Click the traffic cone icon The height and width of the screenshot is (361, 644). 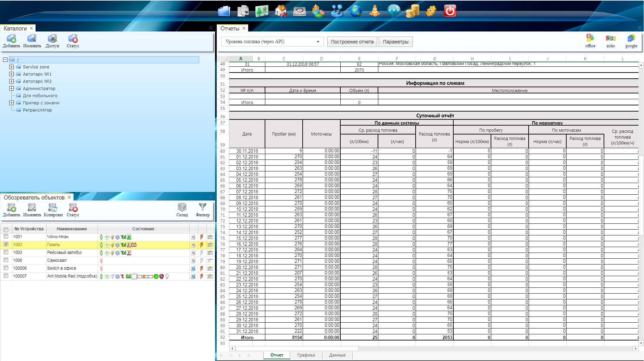click(x=375, y=11)
